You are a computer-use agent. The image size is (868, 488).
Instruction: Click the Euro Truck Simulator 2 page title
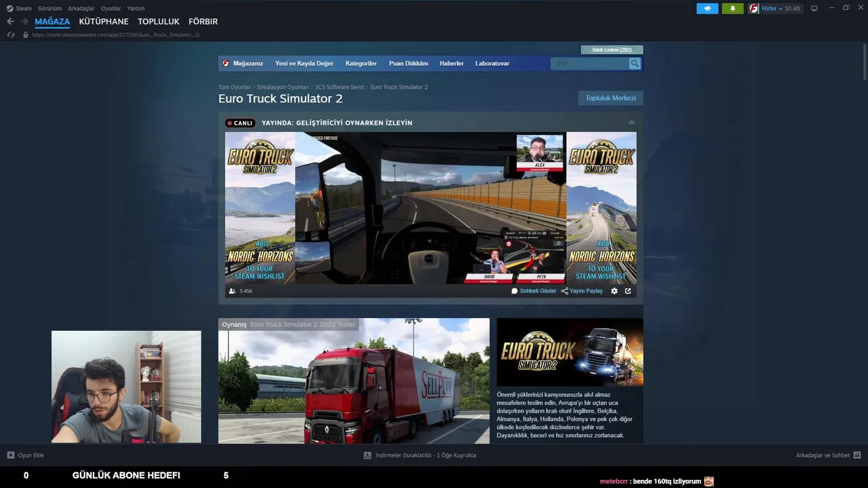click(x=280, y=98)
